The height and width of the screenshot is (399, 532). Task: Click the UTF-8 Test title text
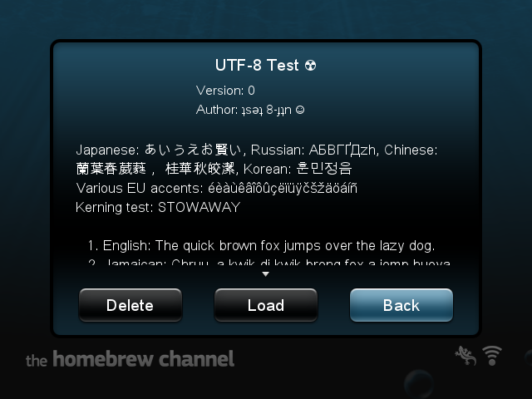(x=257, y=65)
